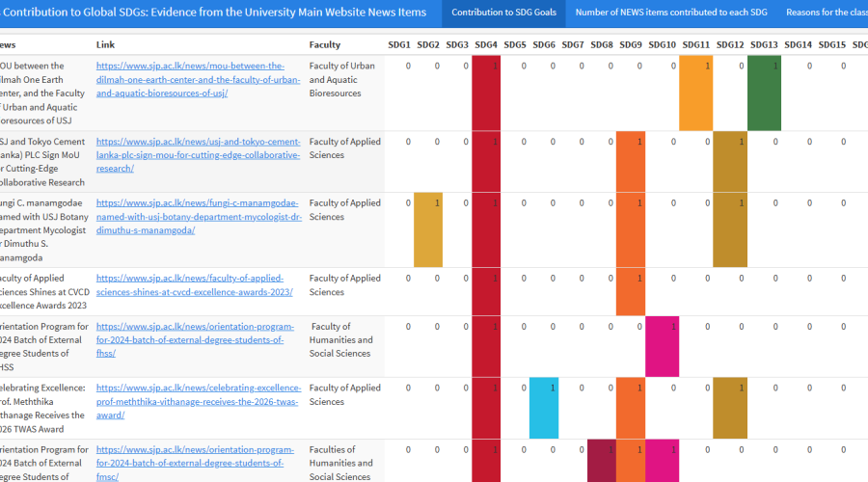The height and width of the screenshot is (482, 868).
Task: Visit the TWAS award news link
Action: 198,402
